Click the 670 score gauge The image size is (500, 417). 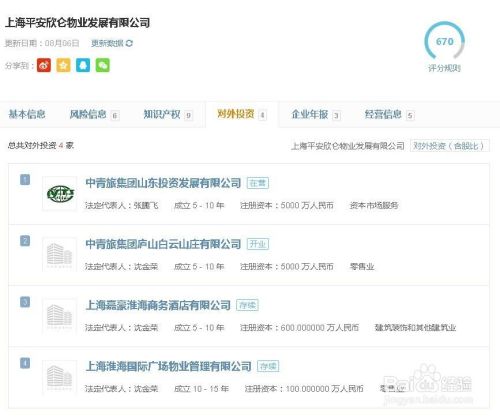[x=444, y=41]
